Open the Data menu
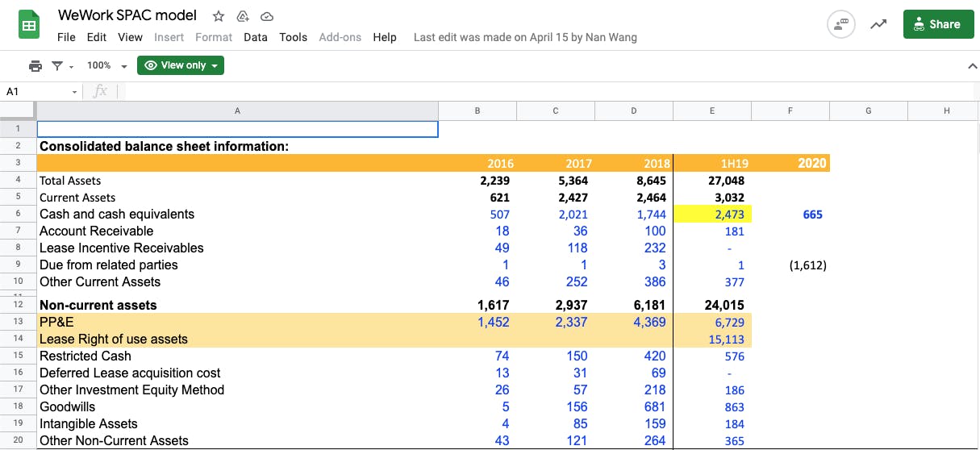 coord(255,37)
